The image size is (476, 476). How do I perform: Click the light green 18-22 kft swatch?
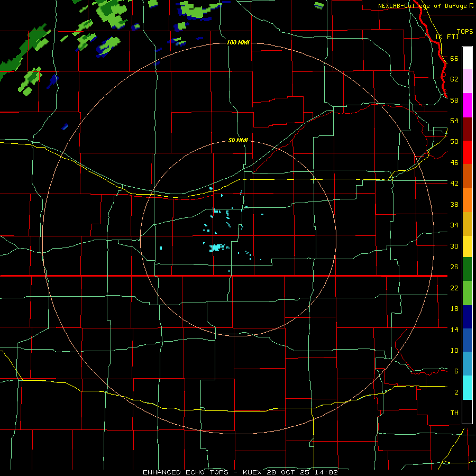(467, 293)
